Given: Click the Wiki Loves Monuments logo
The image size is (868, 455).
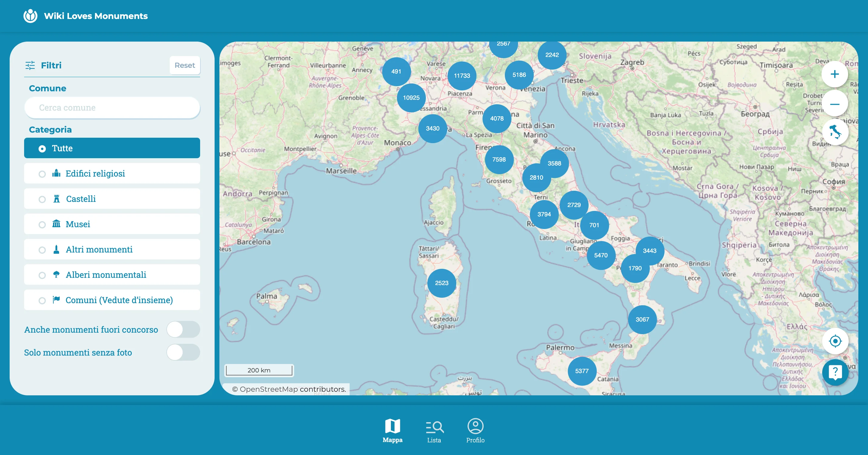Looking at the screenshot, I should [x=30, y=16].
